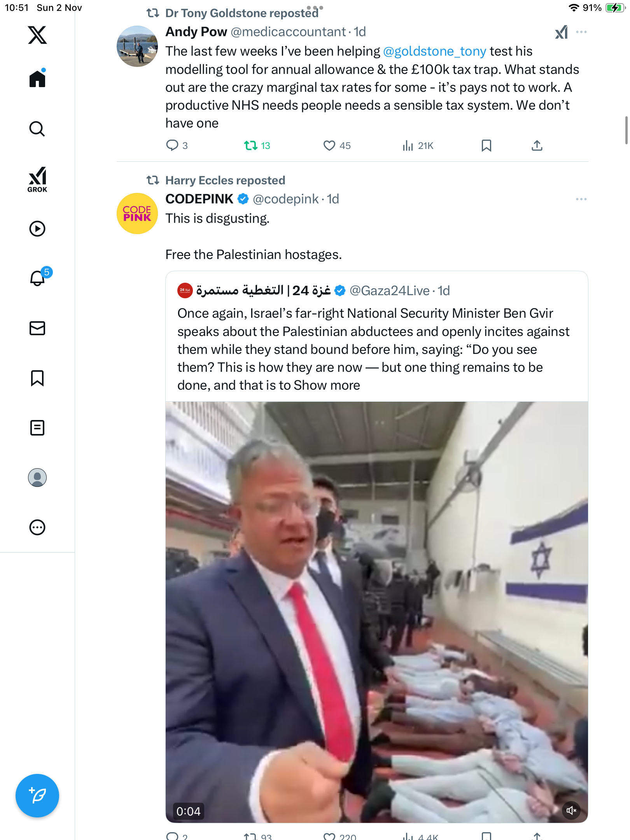Toggle repost on Andy Pow's post
The height and width of the screenshot is (840, 630).
[x=251, y=145]
